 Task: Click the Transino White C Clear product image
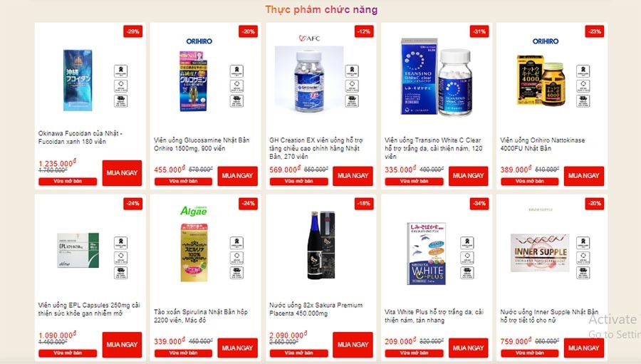coord(436,77)
